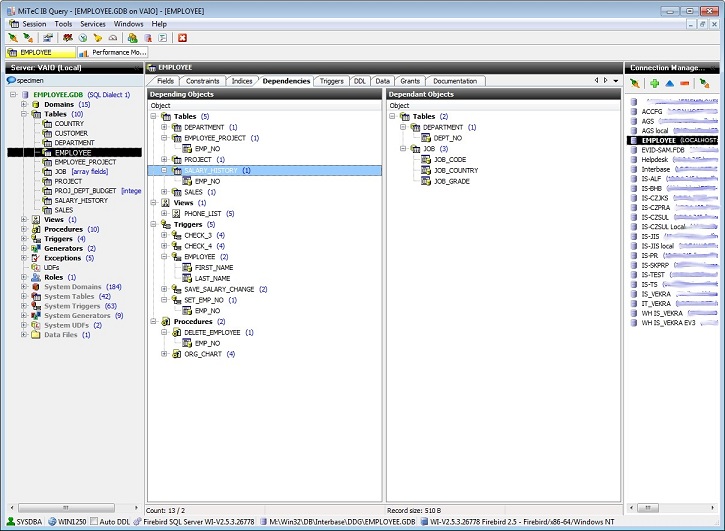The width and height of the screenshot is (725, 531).
Task: Select JOB_COUNTRY in Dependant Objects
Action: 455,170
